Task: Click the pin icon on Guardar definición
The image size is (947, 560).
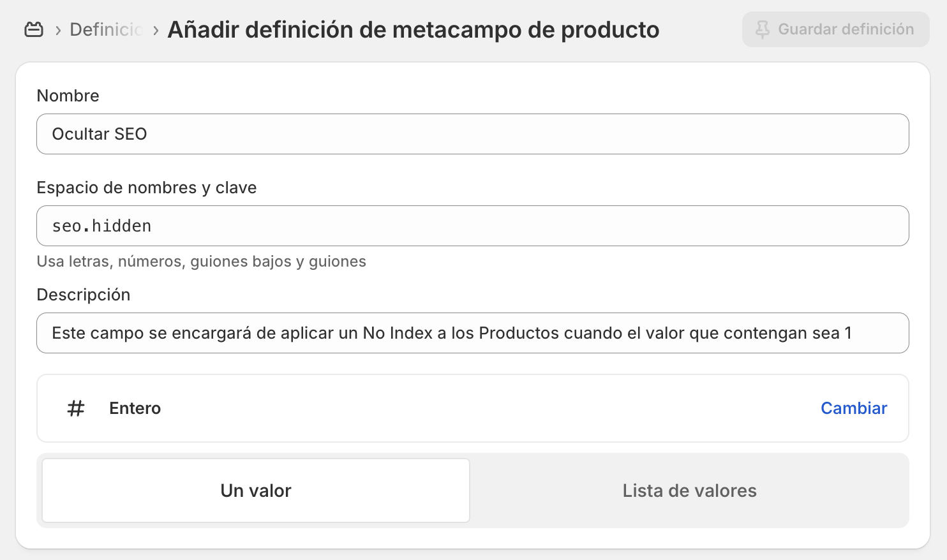Action: click(763, 29)
